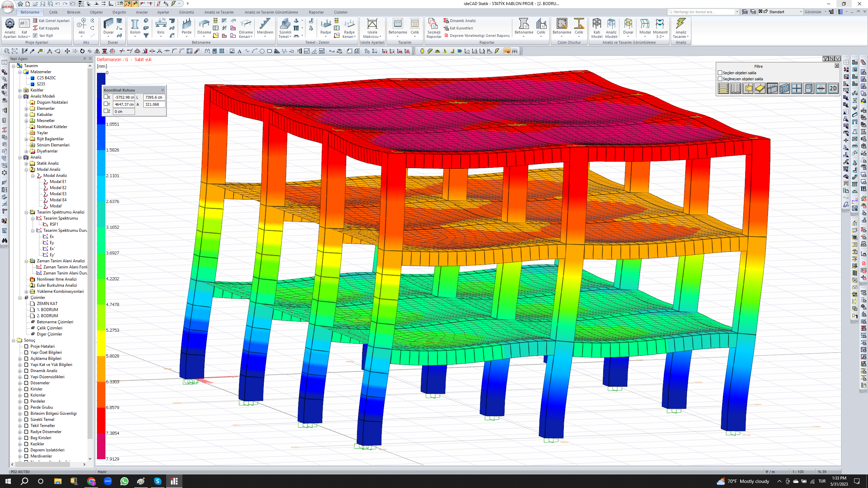Expand Yükleme Kombinasyonlari tree node

pos(26,291)
